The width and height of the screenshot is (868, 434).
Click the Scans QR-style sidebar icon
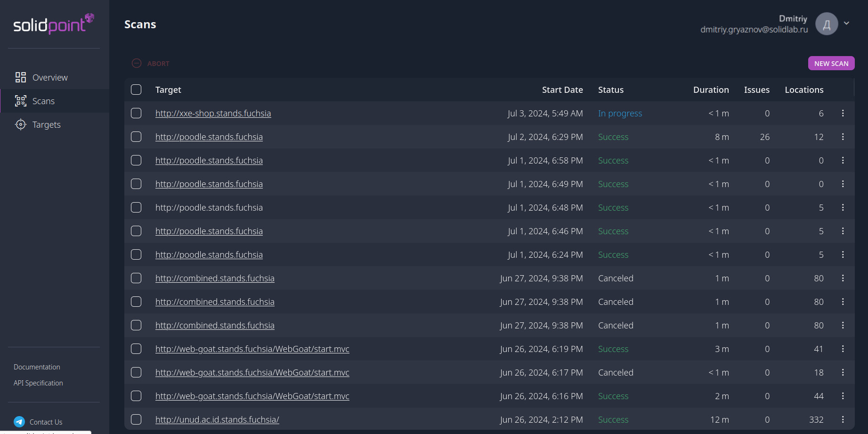tap(20, 100)
